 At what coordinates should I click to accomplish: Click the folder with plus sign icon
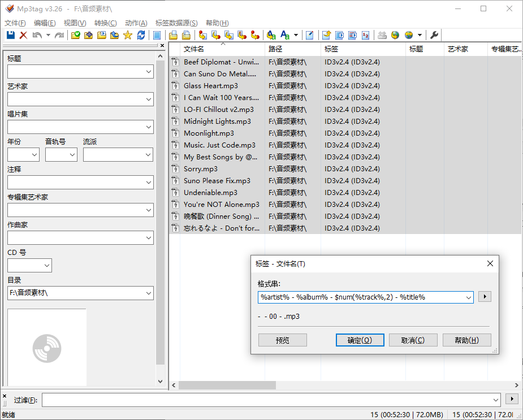(x=88, y=35)
